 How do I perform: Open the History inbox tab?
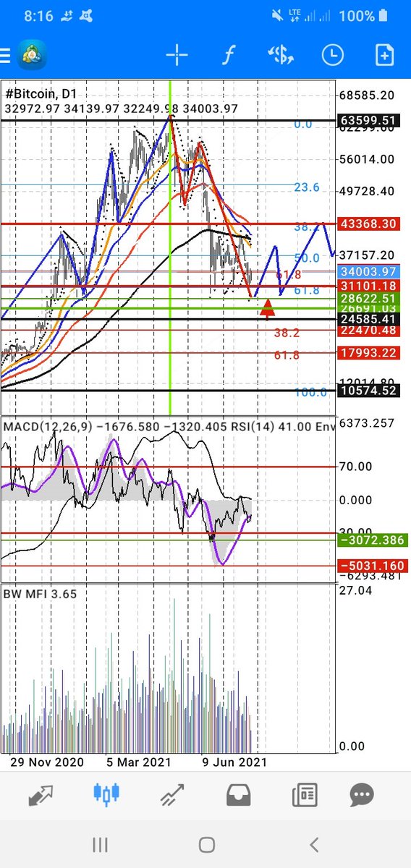click(237, 795)
